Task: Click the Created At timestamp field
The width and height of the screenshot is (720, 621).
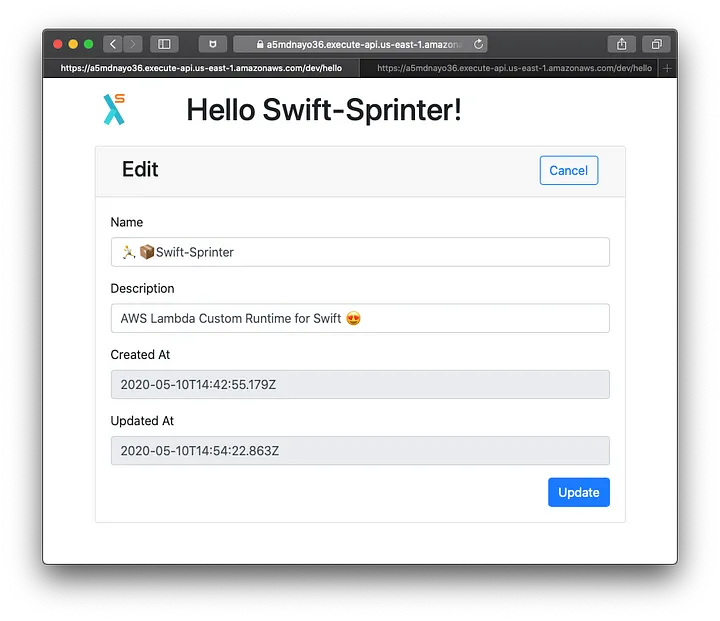Action: (360, 384)
